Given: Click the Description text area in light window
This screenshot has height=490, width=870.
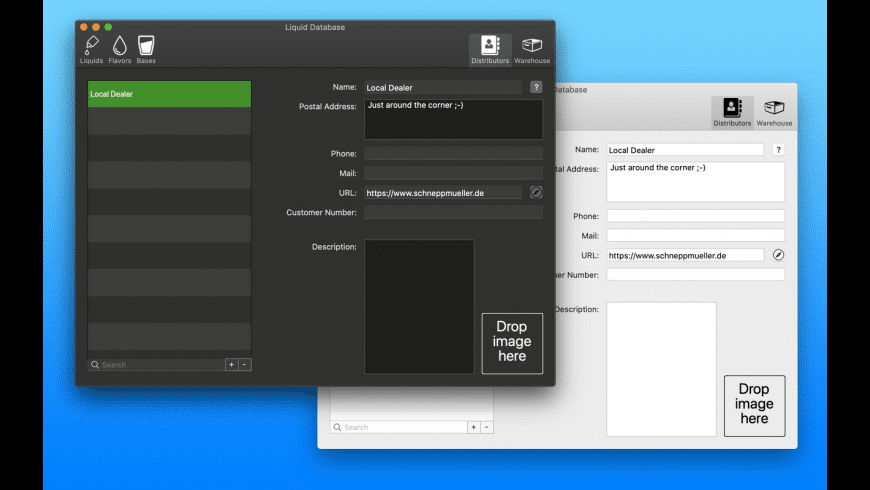Looking at the screenshot, I should tap(661, 370).
